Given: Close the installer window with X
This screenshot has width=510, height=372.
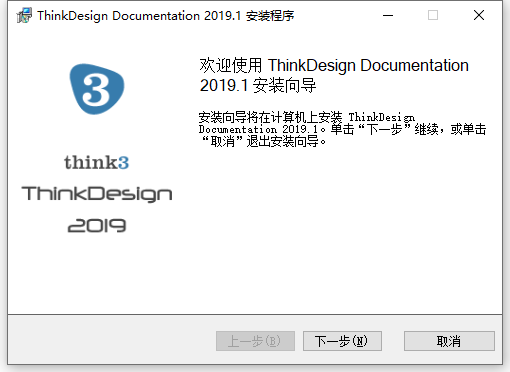Looking at the screenshot, I should pyautogui.click(x=479, y=15).
